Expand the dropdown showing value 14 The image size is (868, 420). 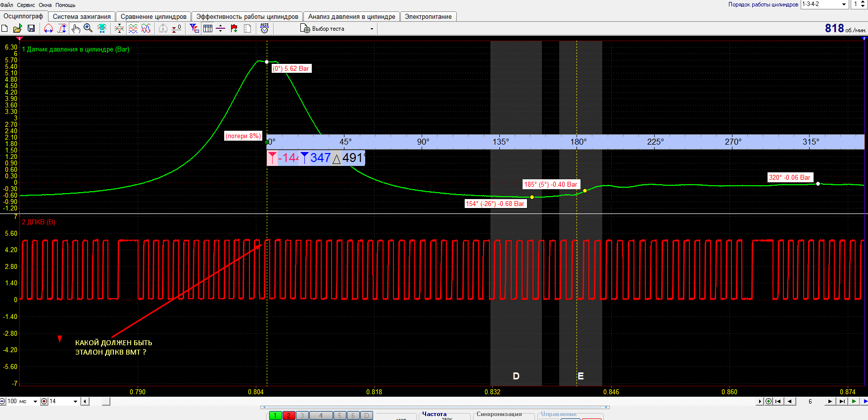(x=75, y=401)
